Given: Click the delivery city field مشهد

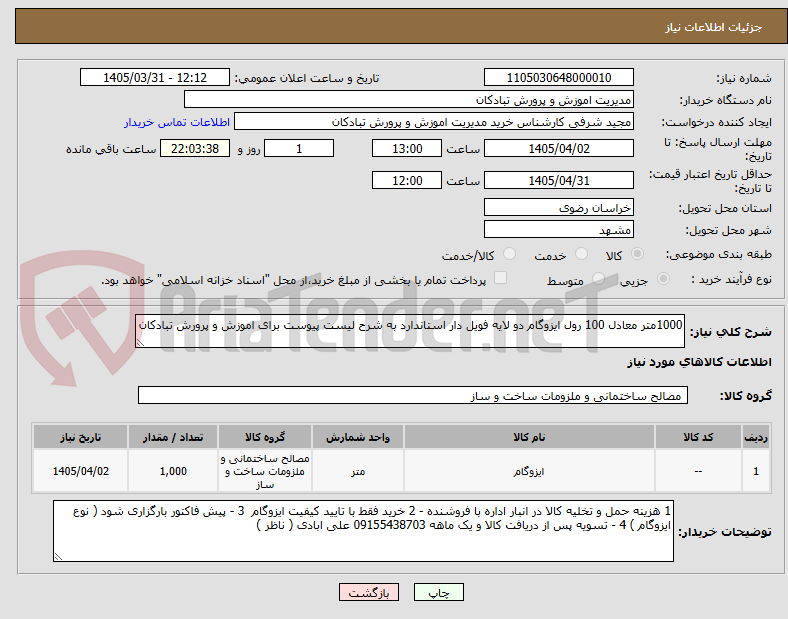Looking at the screenshot, I should tap(558, 229).
